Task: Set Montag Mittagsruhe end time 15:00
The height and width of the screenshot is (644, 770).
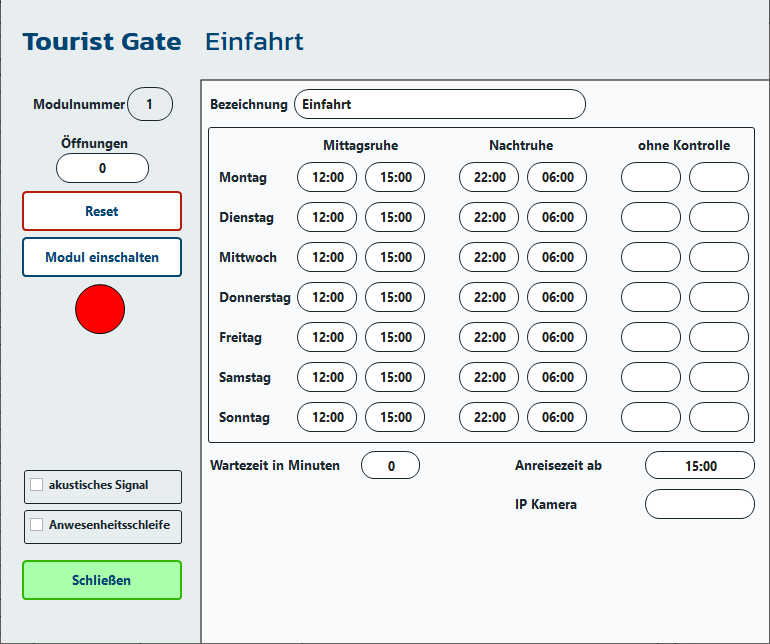Action: tap(395, 177)
